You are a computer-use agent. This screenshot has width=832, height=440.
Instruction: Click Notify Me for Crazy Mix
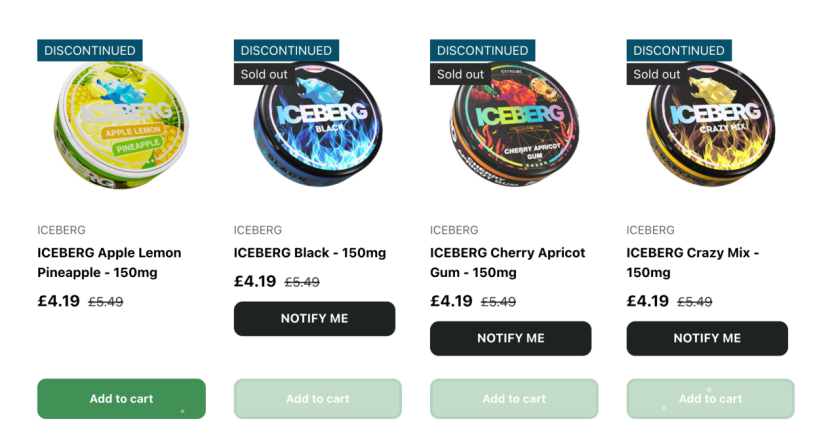coord(707,338)
